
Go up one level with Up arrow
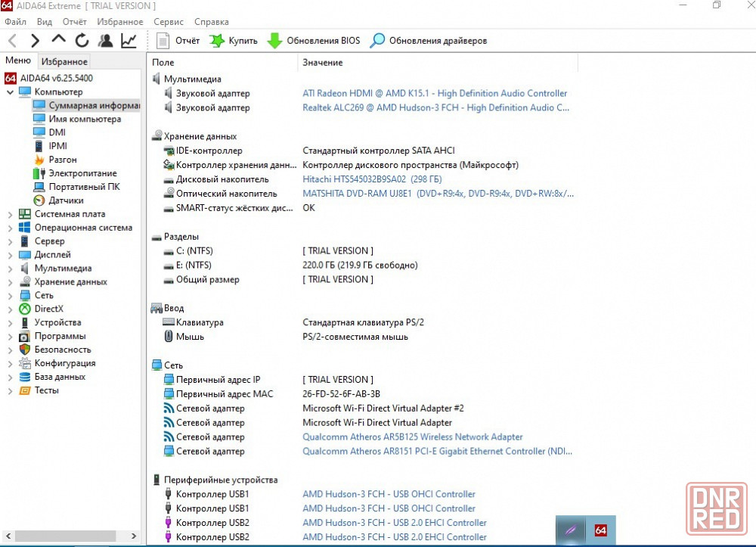click(58, 40)
